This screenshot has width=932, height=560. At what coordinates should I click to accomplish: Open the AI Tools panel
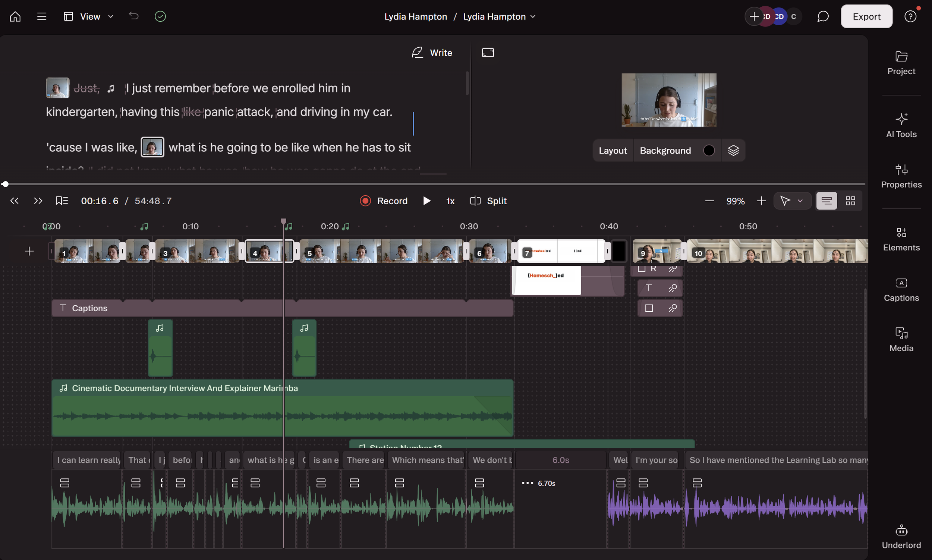tap(901, 126)
